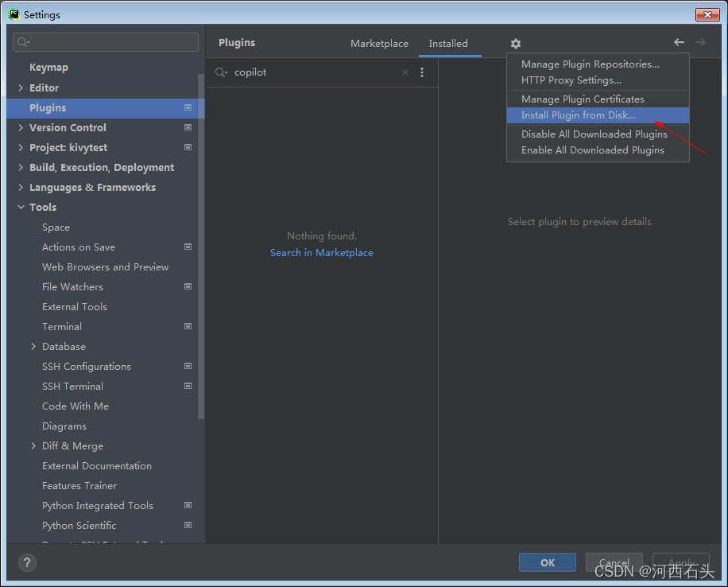Viewport: 728px width, 587px height.
Task: Click project-level icon beside Plugins
Action: click(x=188, y=108)
